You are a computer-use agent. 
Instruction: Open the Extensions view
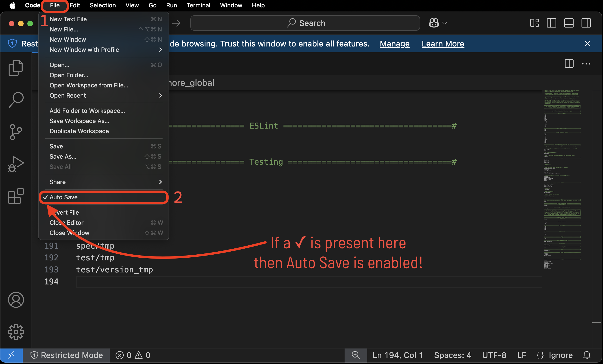click(x=16, y=196)
